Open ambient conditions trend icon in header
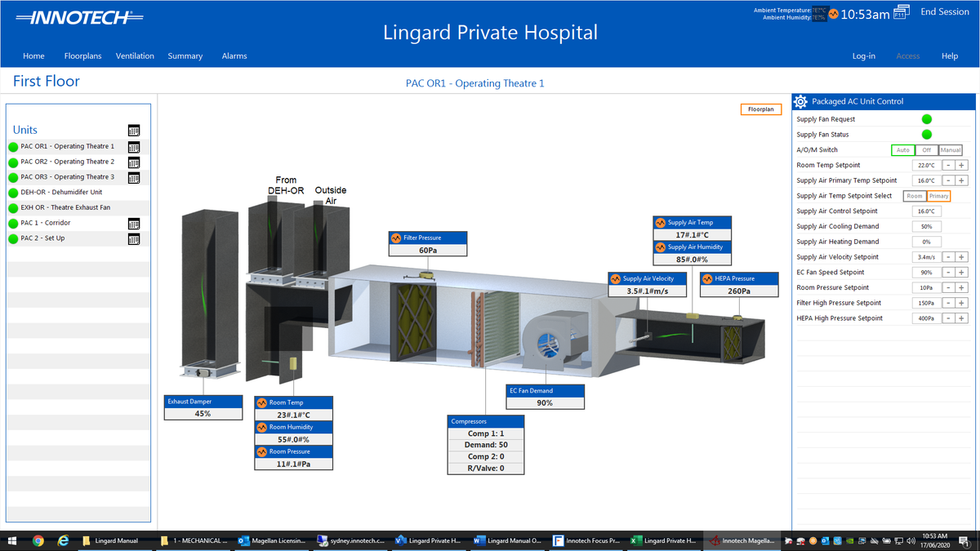The width and height of the screenshot is (980, 551). point(834,14)
